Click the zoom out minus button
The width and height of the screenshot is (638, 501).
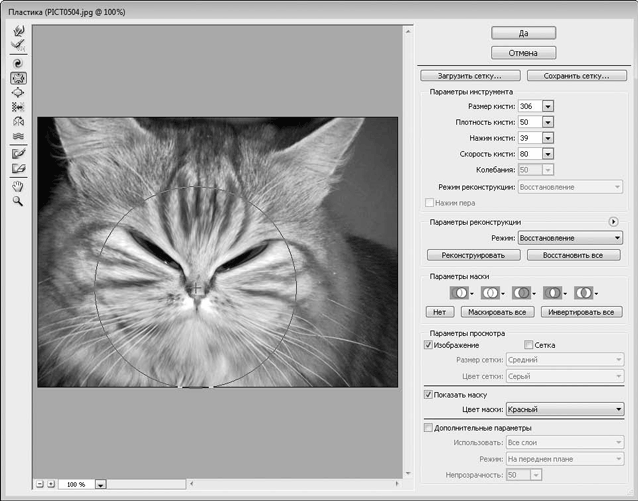pos(39,483)
